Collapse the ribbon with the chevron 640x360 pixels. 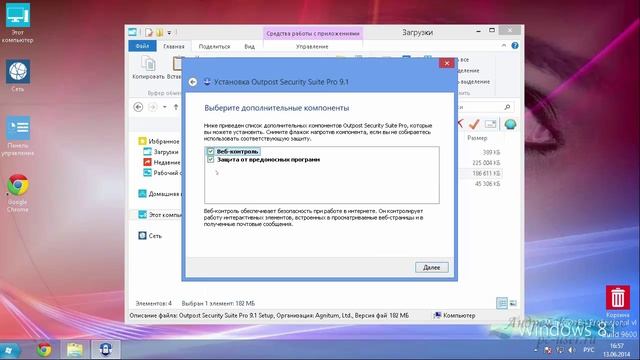point(504,46)
